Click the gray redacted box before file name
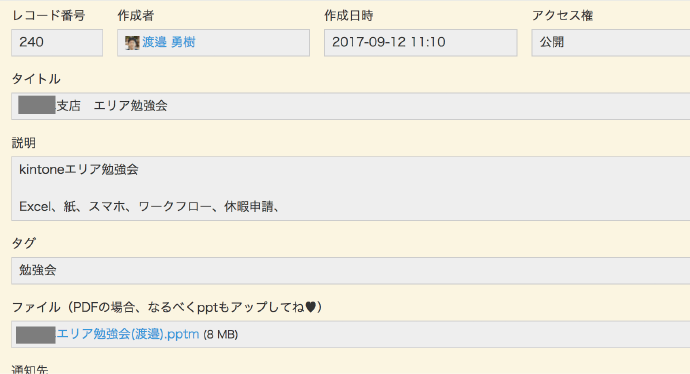The height and width of the screenshot is (374, 690). click(36, 335)
